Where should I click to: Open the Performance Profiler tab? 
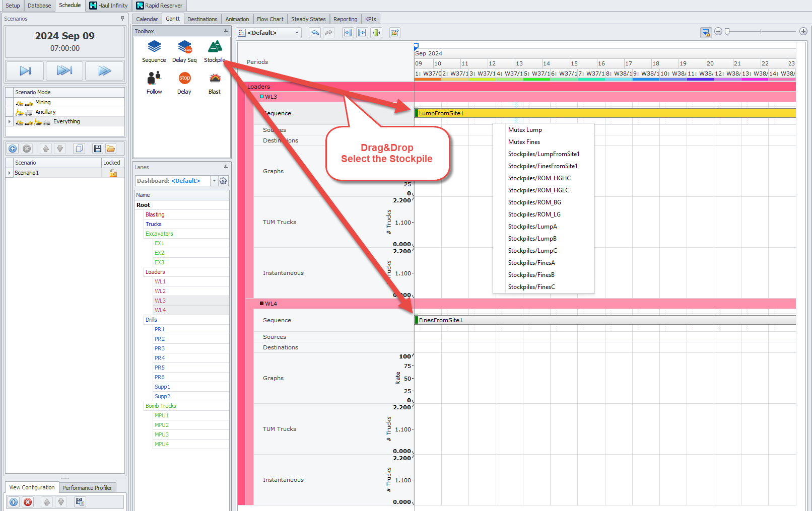click(x=87, y=488)
